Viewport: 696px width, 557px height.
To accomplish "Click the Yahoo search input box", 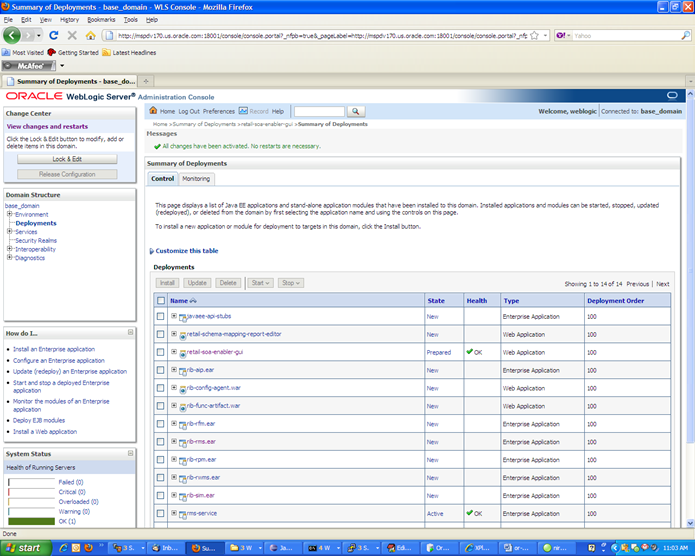I will pos(626,36).
